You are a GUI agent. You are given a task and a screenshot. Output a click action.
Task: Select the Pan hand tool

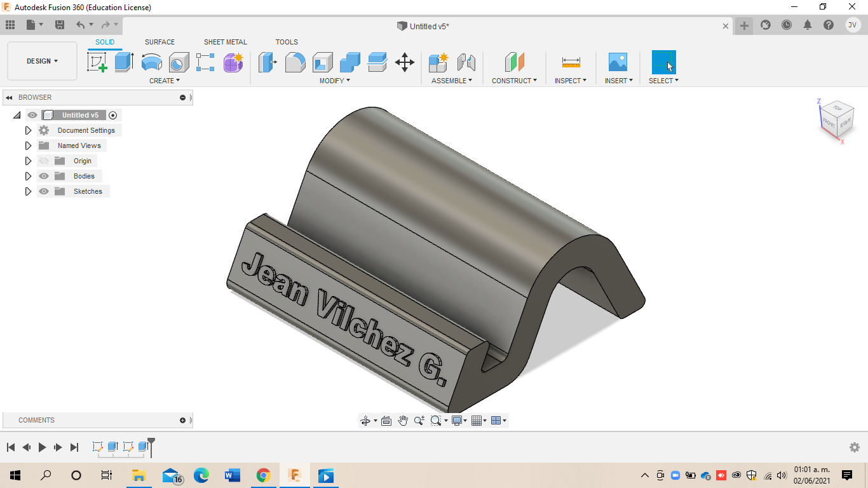(x=403, y=421)
